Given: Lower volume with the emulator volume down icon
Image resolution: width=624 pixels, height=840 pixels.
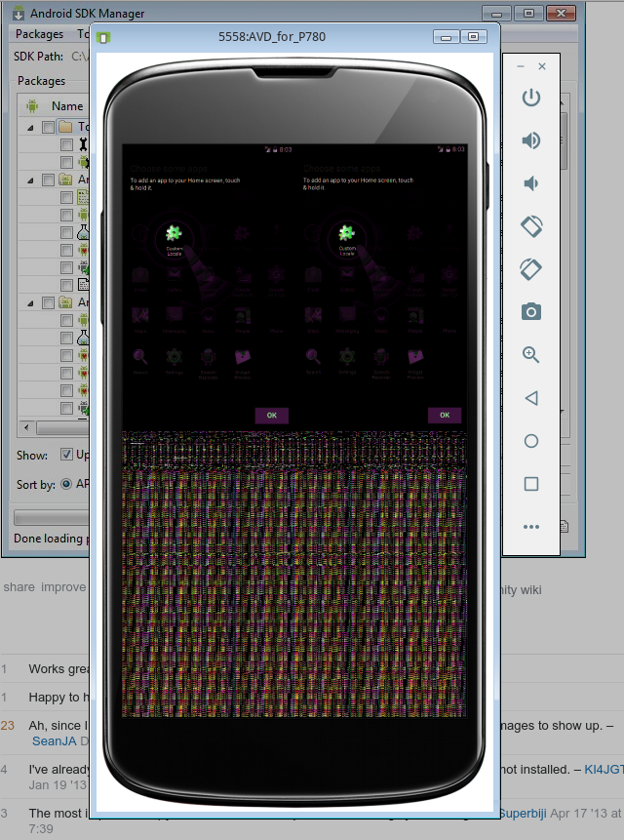Looking at the screenshot, I should [x=530, y=183].
